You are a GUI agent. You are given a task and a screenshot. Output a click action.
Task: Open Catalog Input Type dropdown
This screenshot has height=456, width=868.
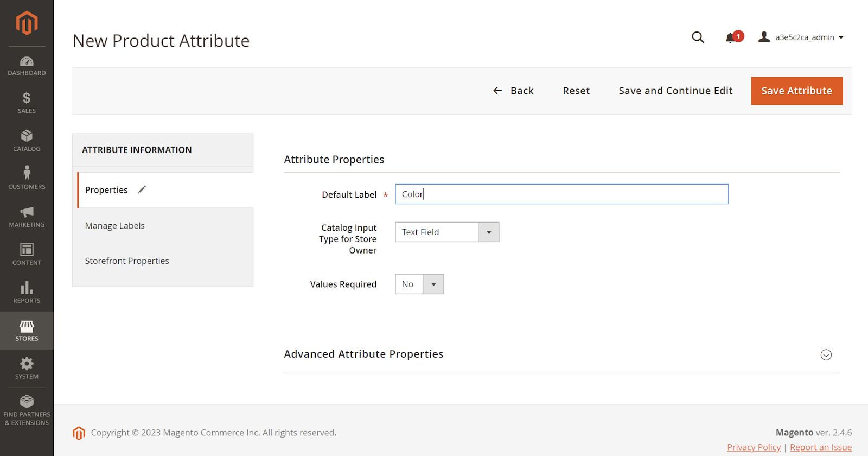(x=447, y=232)
